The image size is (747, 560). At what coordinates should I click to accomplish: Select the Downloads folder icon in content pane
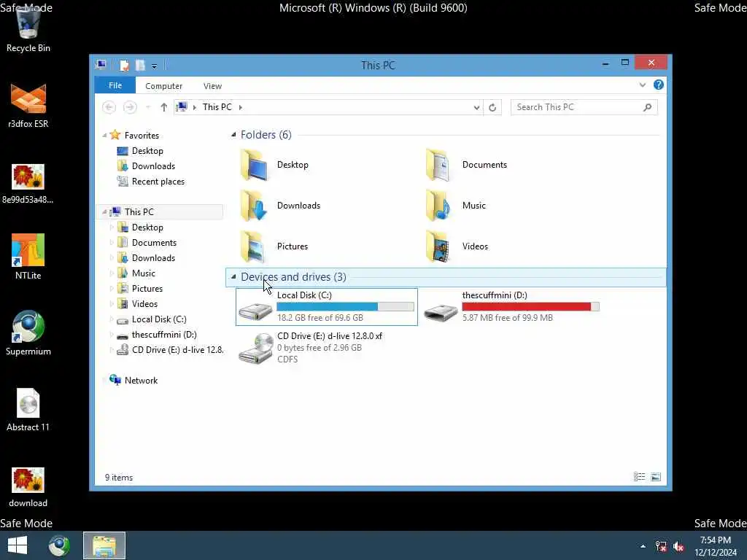[254, 206]
